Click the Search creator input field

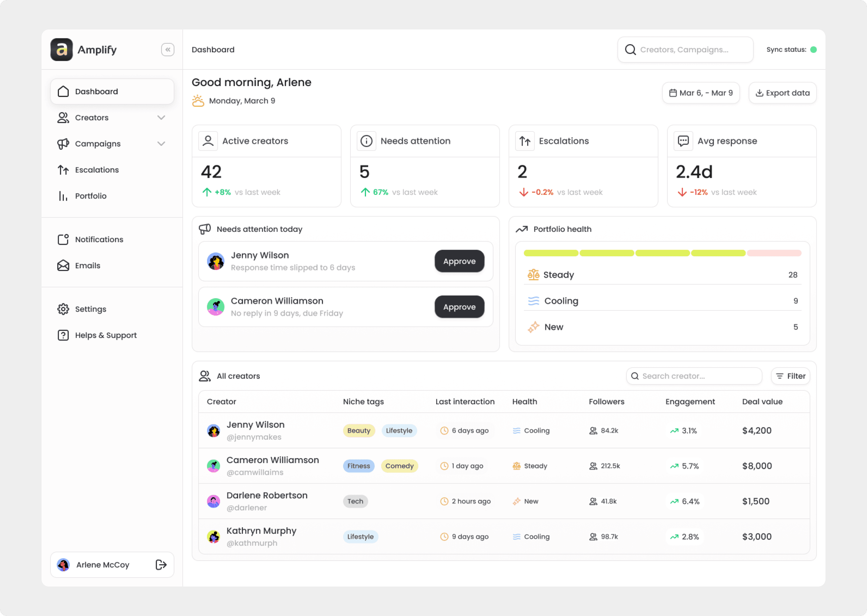click(x=694, y=376)
